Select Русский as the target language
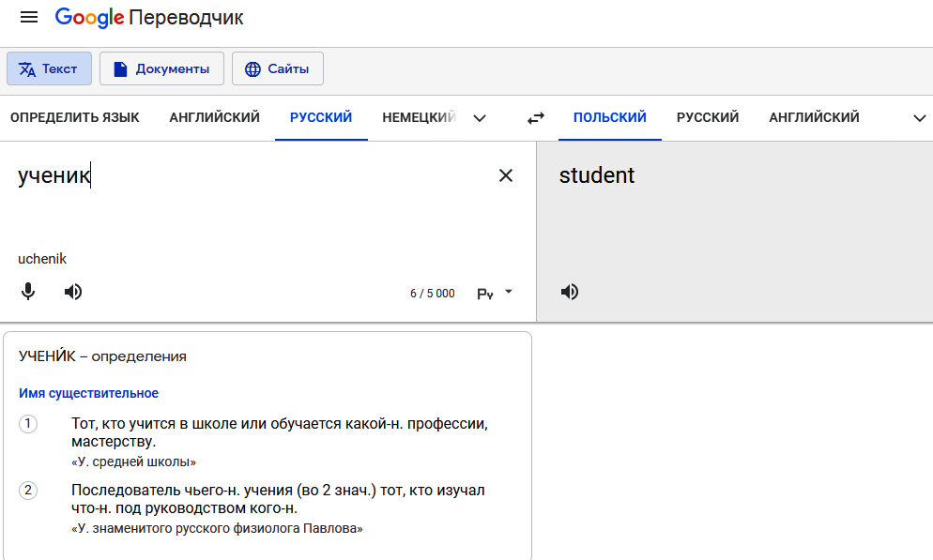Image resolution: width=933 pixels, height=560 pixels. (x=708, y=117)
